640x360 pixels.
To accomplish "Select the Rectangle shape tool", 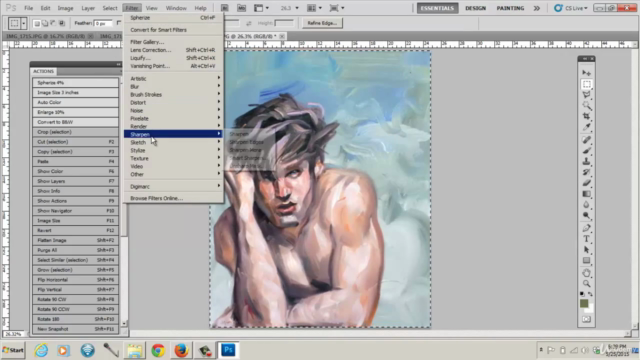I will [587, 260].
